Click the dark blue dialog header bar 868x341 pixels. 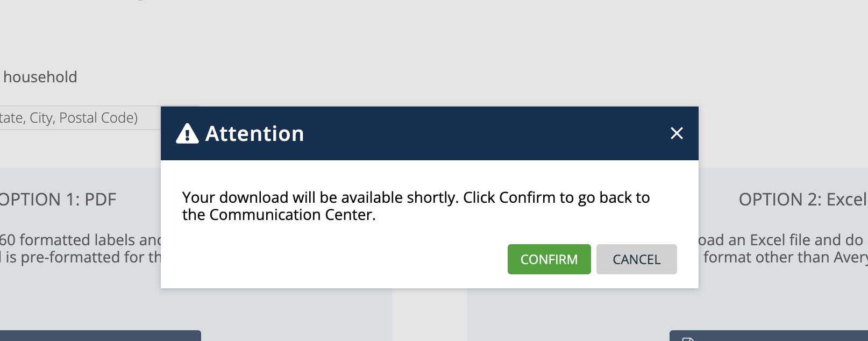click(430, 133)
